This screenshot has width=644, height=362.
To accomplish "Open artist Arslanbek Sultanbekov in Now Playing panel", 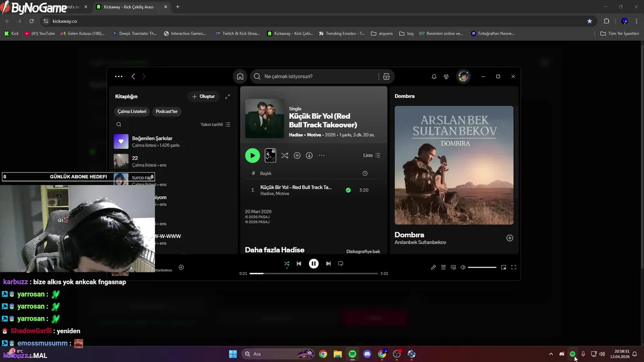I will pyautogui.click(x=420, y=242).
